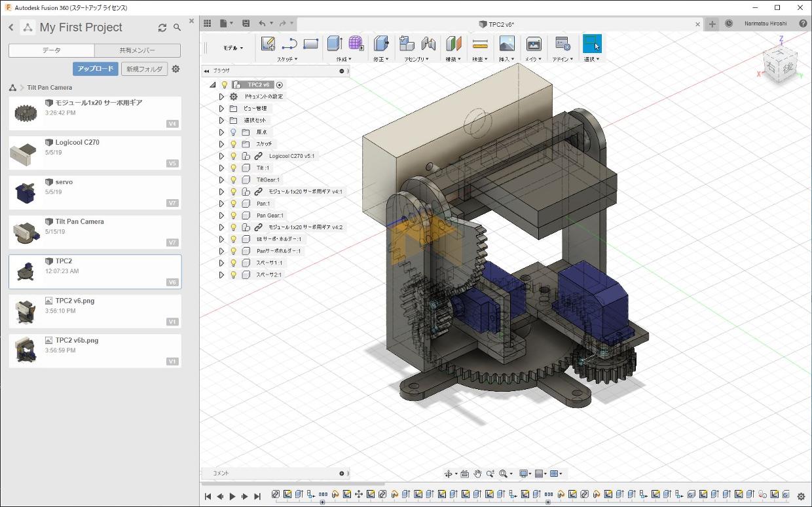Viewport: 812px width, 507px height.
Task: Click the Joint icon in Assembly group
Action: tap(428, 44)
